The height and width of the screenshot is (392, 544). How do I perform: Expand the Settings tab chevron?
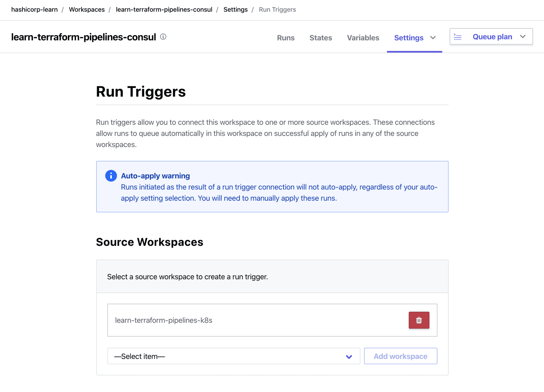[x=433, y=38]
